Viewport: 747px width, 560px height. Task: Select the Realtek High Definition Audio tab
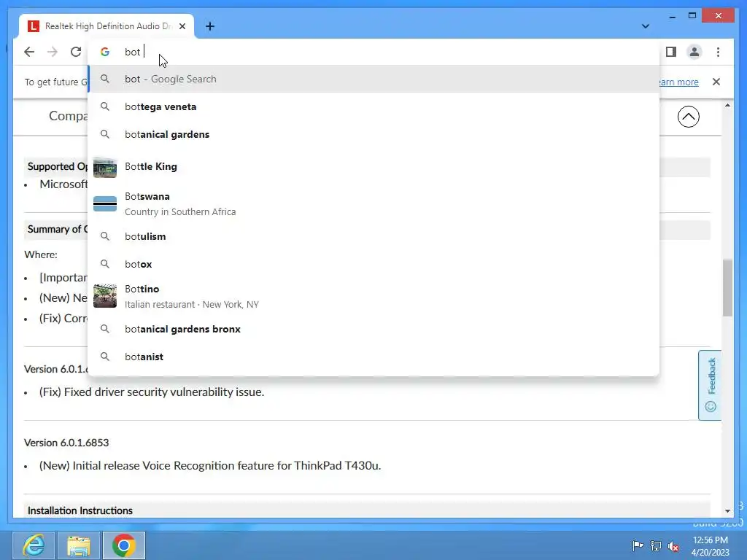click(107, 26)
